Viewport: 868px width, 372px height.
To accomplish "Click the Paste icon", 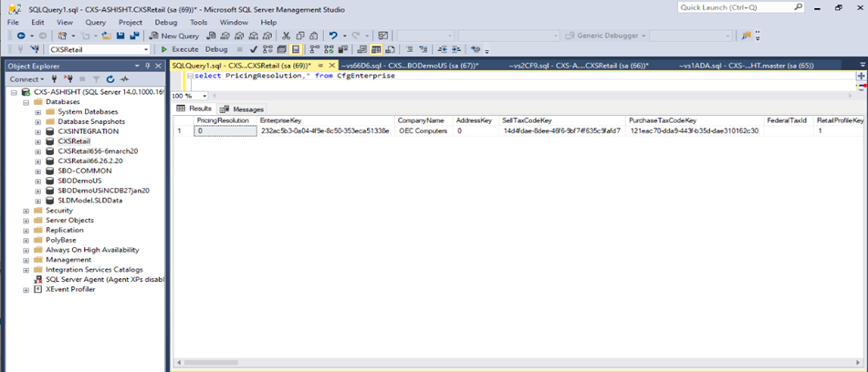I will coord(313,36).
